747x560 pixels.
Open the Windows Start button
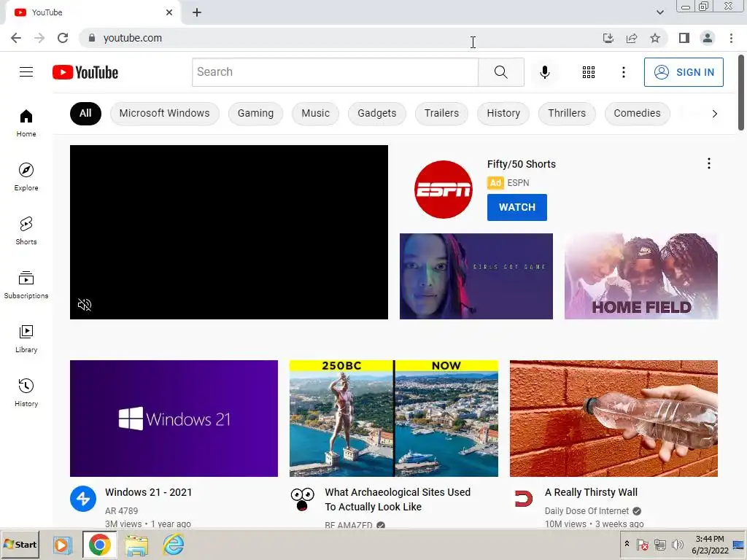[x=20, y=545]
